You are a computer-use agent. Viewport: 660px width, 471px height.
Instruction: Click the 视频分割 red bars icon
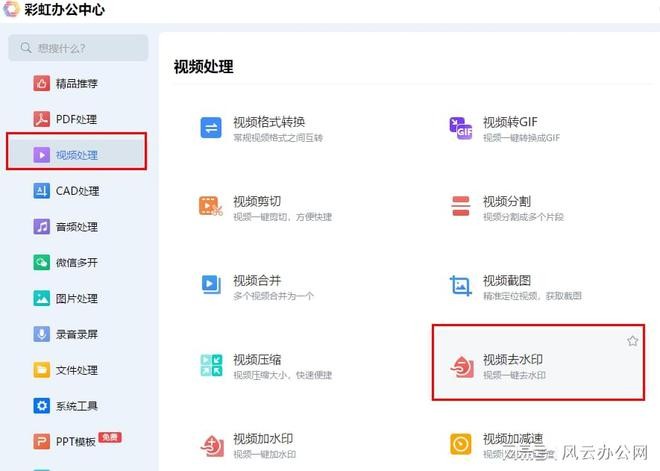tap(460, 206)
